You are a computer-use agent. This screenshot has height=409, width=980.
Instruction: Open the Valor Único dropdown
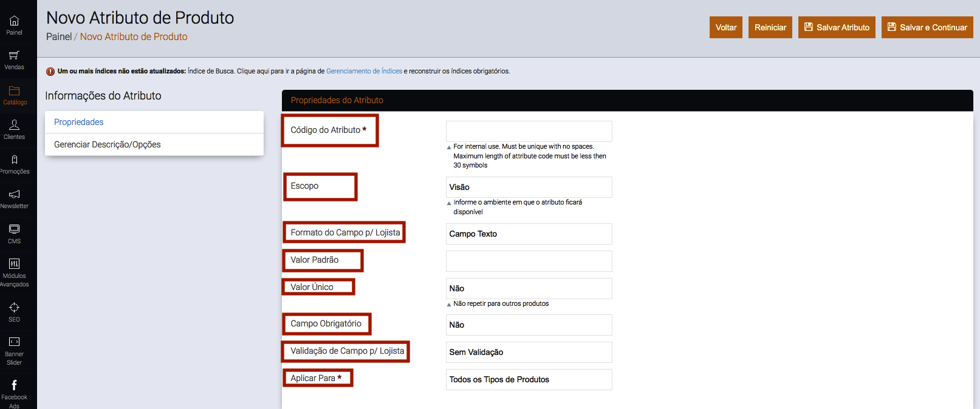point(529,288)
